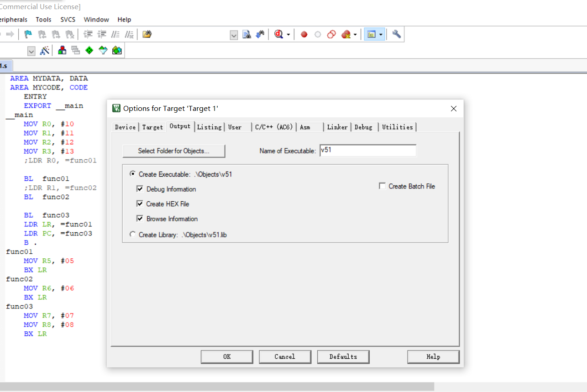Open the Tools menu
Screen dimensions: 587x392
[x=43, y=20]
